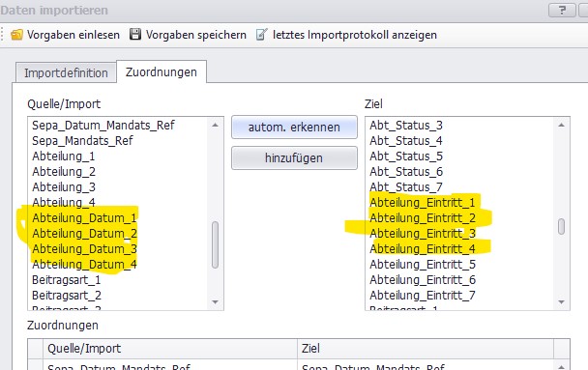Select the Zuordnungen tab

[162, 71]
